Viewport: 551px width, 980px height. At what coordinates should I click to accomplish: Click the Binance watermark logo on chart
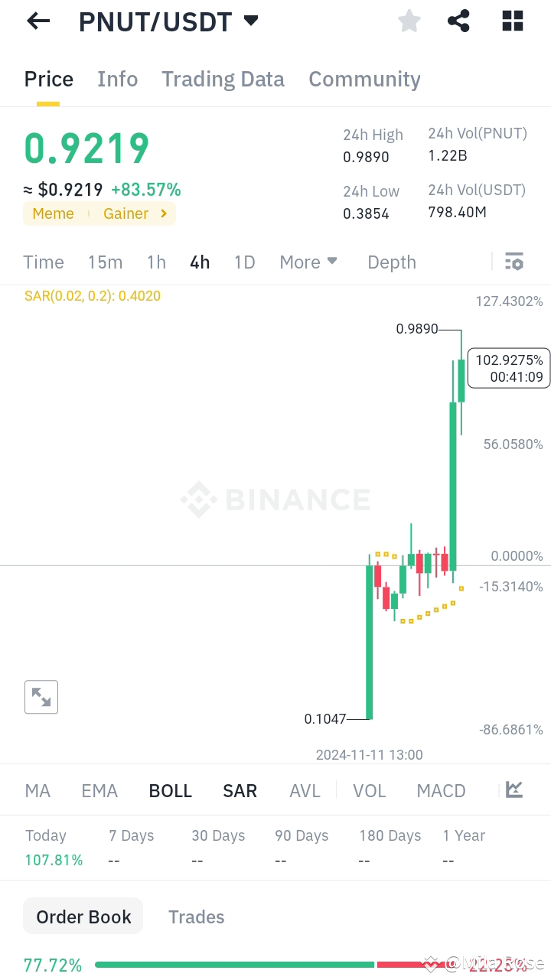[x=275, y=500]
